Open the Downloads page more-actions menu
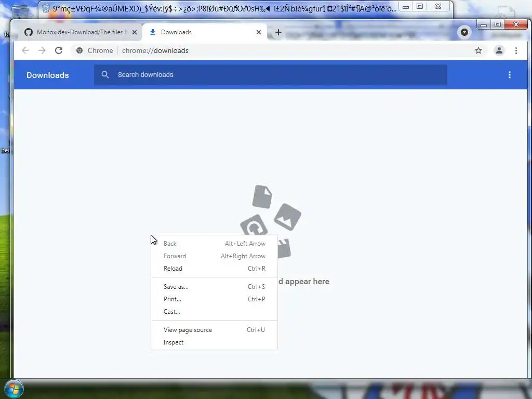Viewport: 532px width, 399px height. pyautogui.click(x=509, y=75)
